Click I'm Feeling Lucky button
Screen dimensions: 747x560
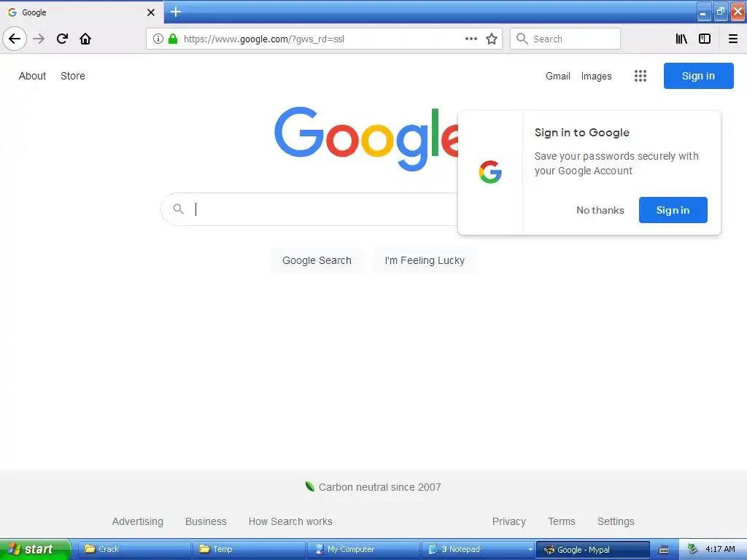(425, 260)
